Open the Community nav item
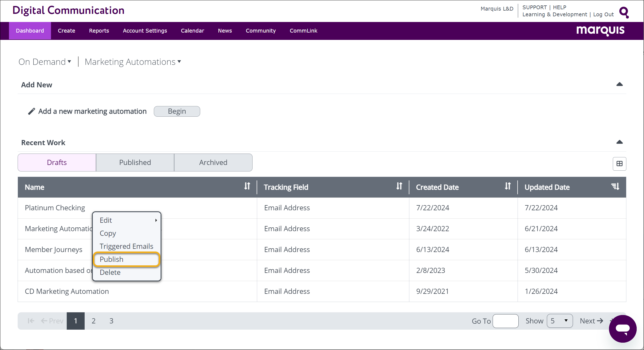The width and height of the screenshot is (644, 350). pos(261,31)
